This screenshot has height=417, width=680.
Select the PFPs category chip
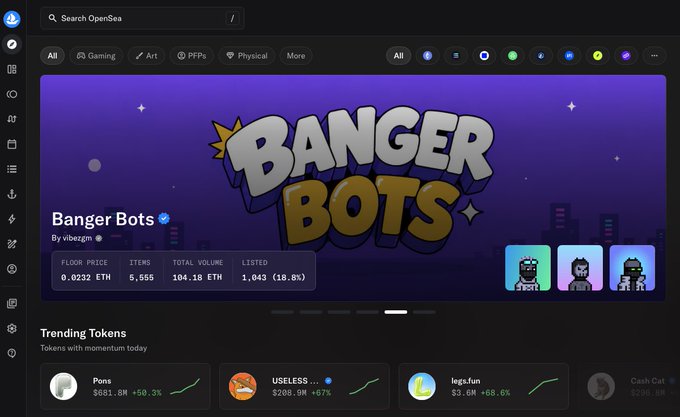click(x=192, y=55)
